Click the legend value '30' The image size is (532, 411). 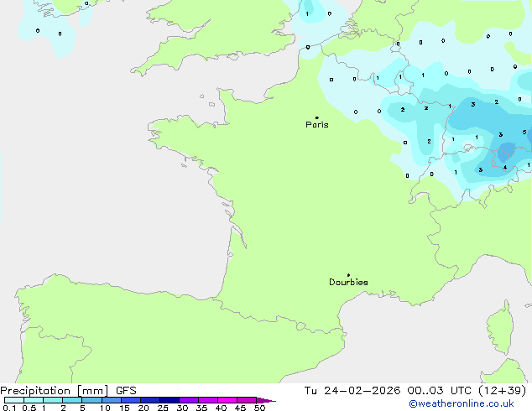182,408
